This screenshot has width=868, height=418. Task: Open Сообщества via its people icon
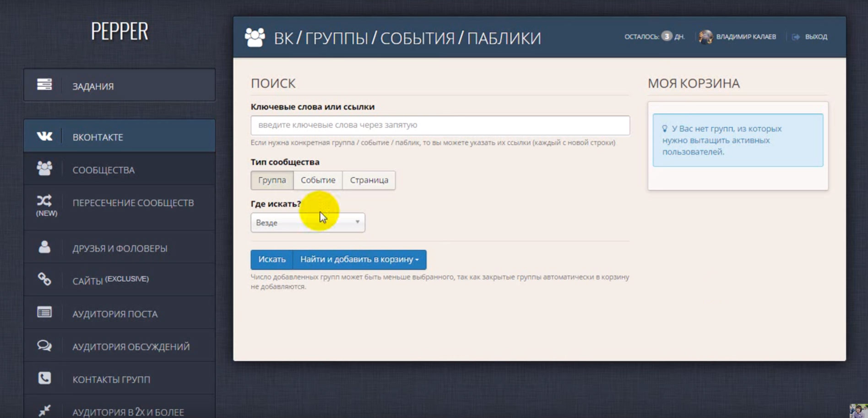(x=44, y=169)
